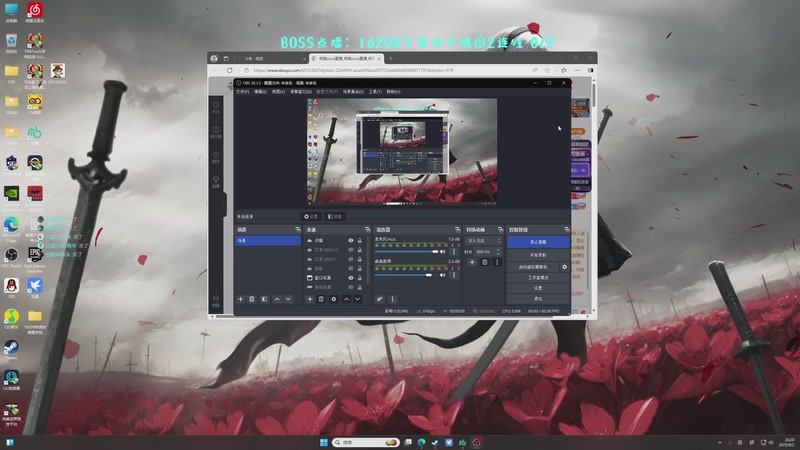The width and height of the screenshot is (800, 450).
Task: Click 退出 exit button in OBS controls
Action: coord(538,299)
